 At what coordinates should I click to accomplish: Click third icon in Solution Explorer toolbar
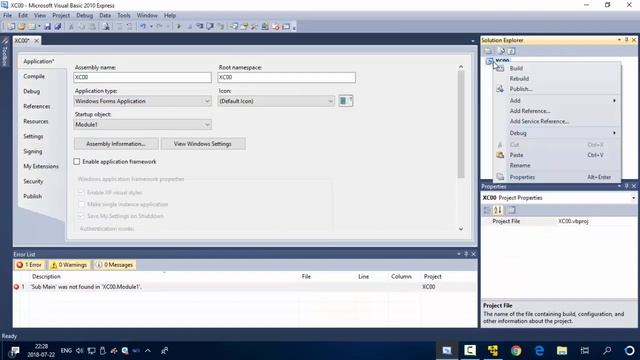[x=511, y=51]
